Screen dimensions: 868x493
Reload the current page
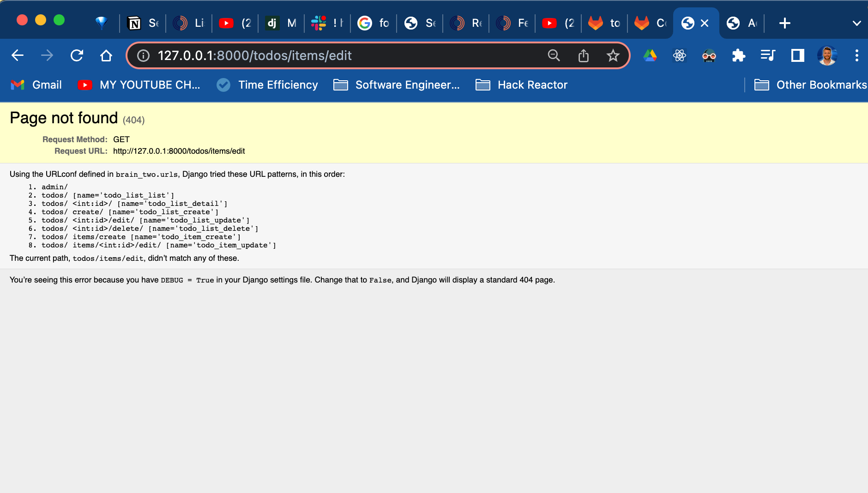pyautogui.click(x=77, y=55)
